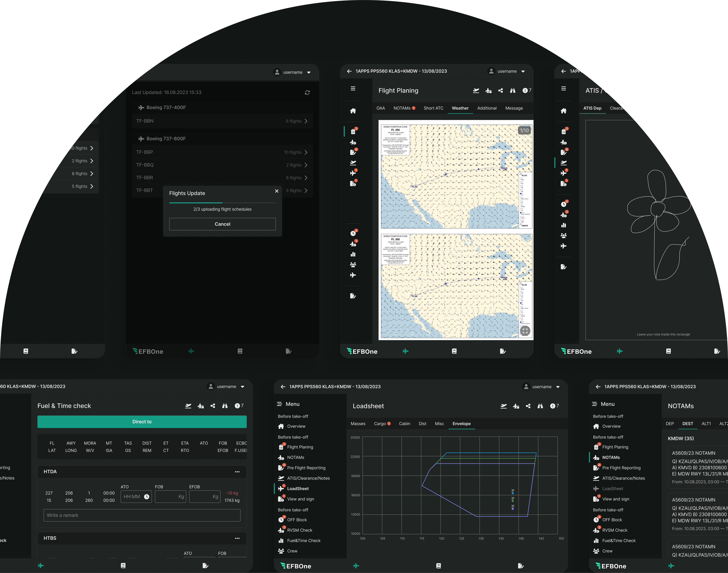The image size is (728, 573).
Task: Switch to Cargo tab
Action: (x=382, y=424)
